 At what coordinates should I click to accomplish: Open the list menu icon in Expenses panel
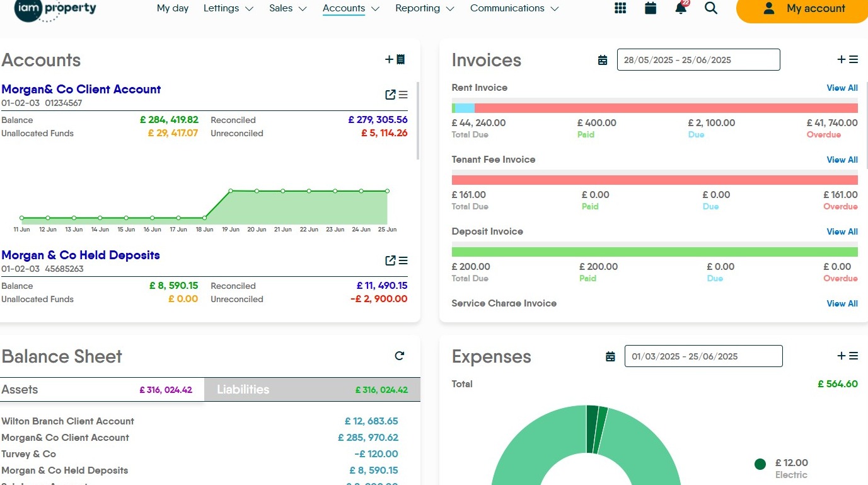coord(854,356)
